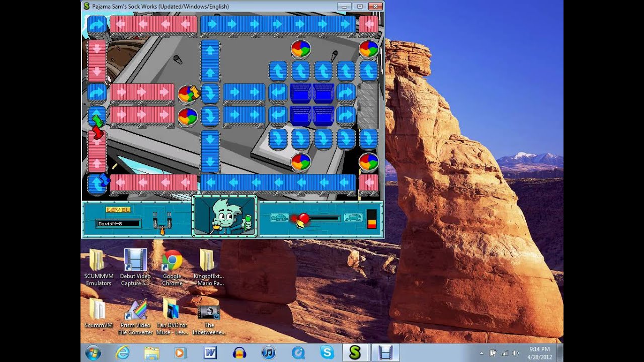Click the bottom-right paint bucket
The width and height of the screenshot is (644, 362).
pos(369,162)
